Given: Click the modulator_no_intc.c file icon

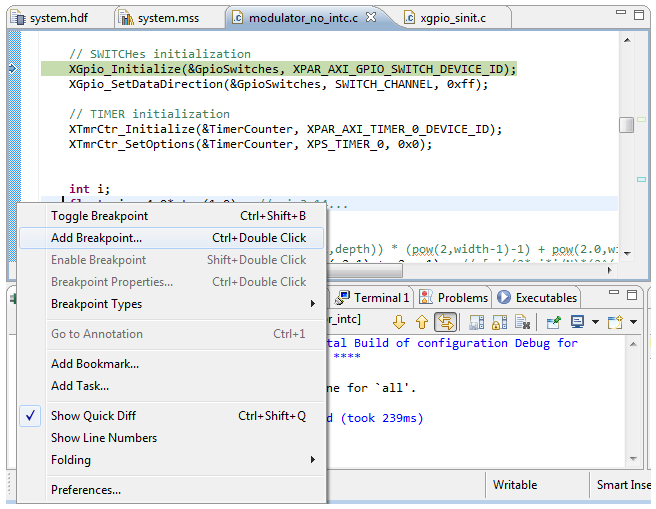Looking at the screenshot, I should [x=238, y=18].
